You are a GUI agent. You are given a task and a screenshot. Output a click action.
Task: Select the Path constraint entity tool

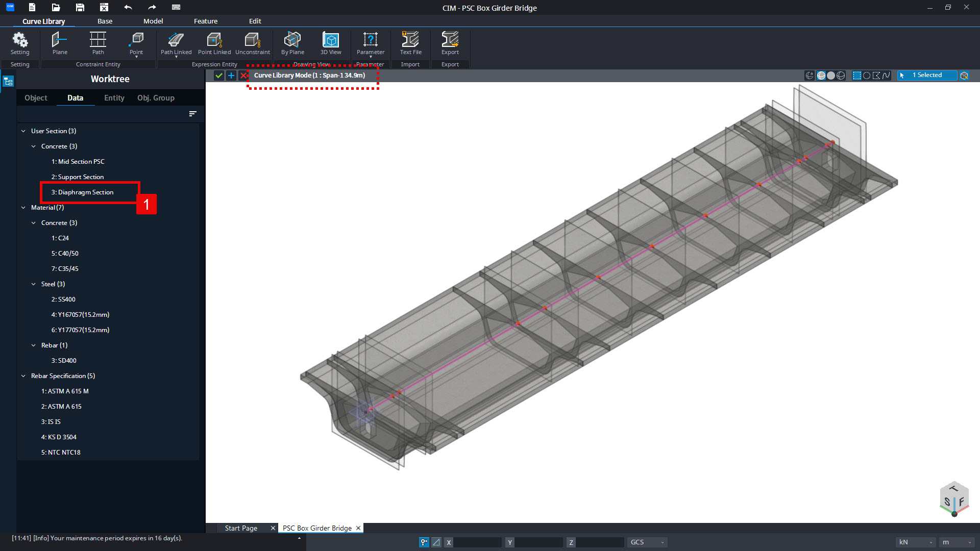(x=98, y=43)
